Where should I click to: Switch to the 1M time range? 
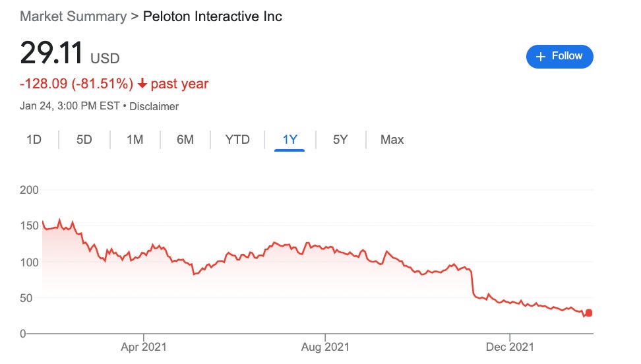(x=135, y=140)
